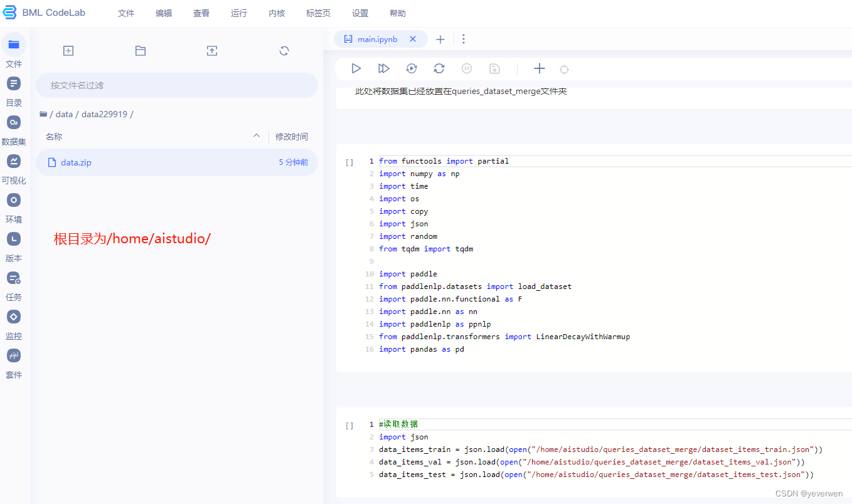The image size is (852, 504).
Task: Refresh the file list
Action: tap(284, 51)
